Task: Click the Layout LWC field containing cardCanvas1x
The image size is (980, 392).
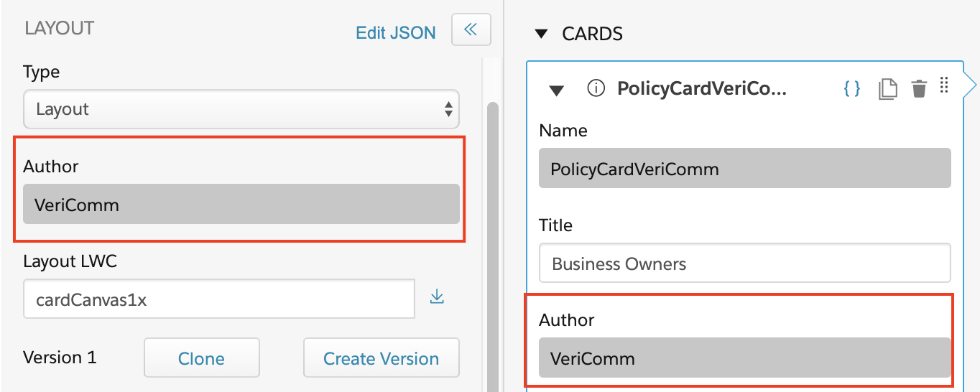Action: 219,299
